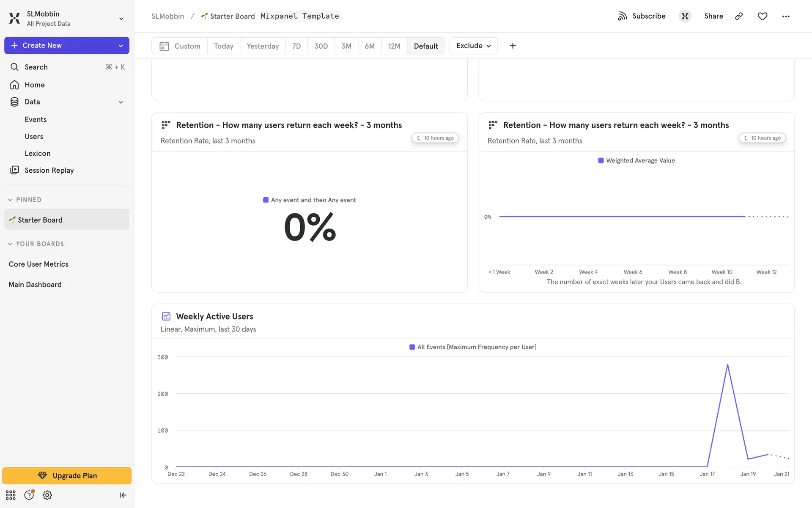The height and width of the screenshot is (508, 812).
Task: Copy board link via chain icon
Action: 739,16
